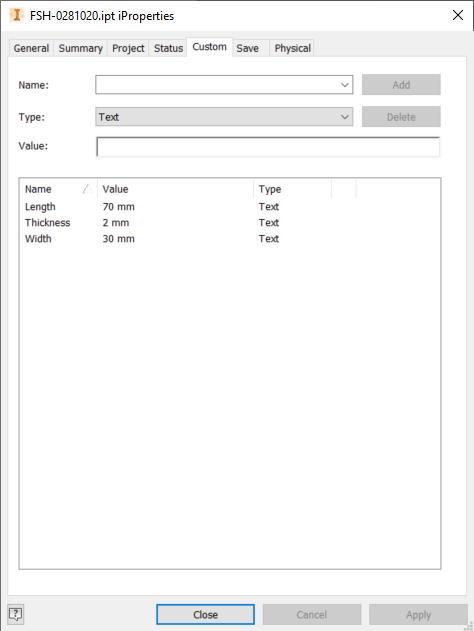Viewport: 474px width, 631px height.
Task: Open the Summary tab
Action: (x=80, y=48)
